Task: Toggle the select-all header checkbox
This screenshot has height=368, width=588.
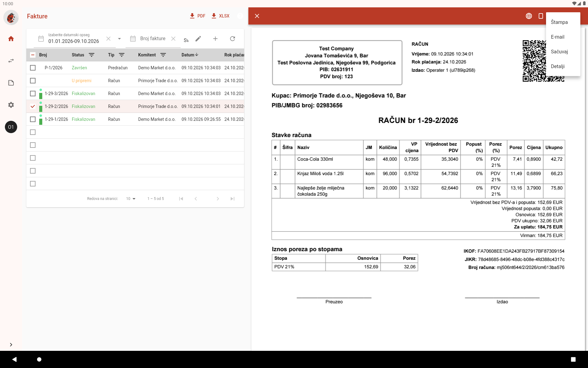Action: [33, 55]
